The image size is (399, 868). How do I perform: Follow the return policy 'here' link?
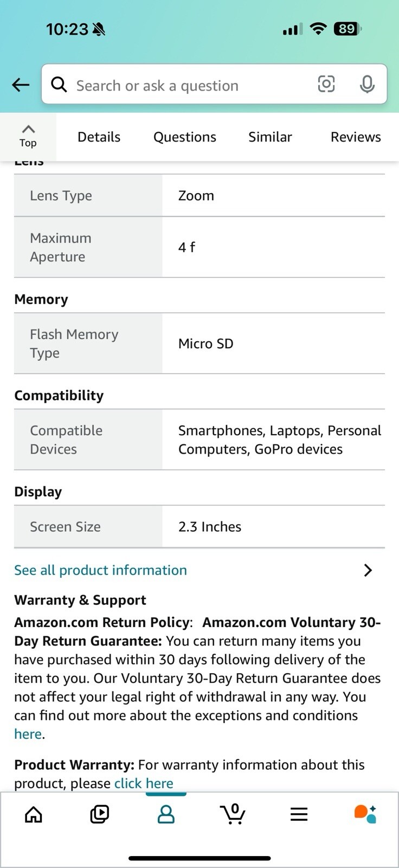coord(28,734)
